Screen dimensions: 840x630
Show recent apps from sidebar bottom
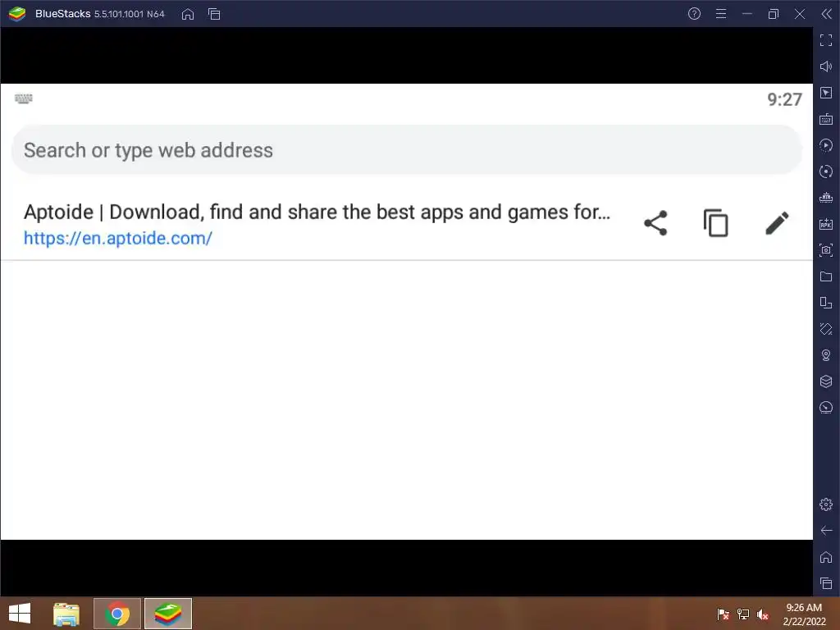(x=826, y=583)
